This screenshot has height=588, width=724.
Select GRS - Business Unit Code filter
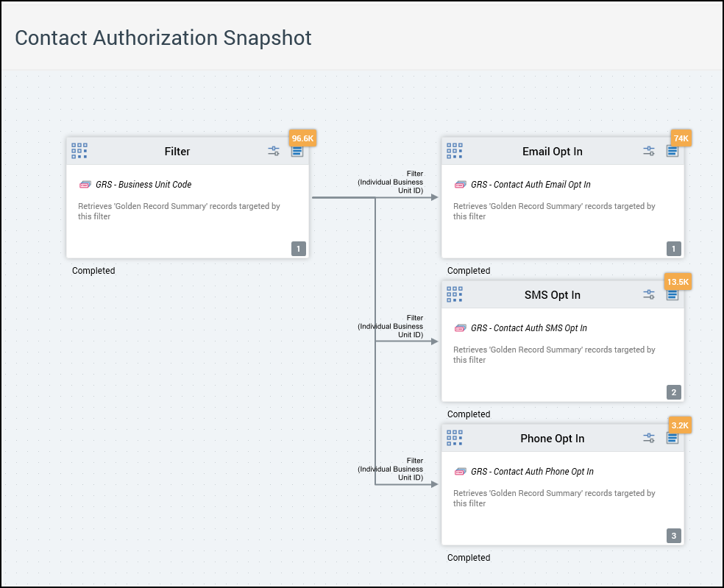pos(143,185)
